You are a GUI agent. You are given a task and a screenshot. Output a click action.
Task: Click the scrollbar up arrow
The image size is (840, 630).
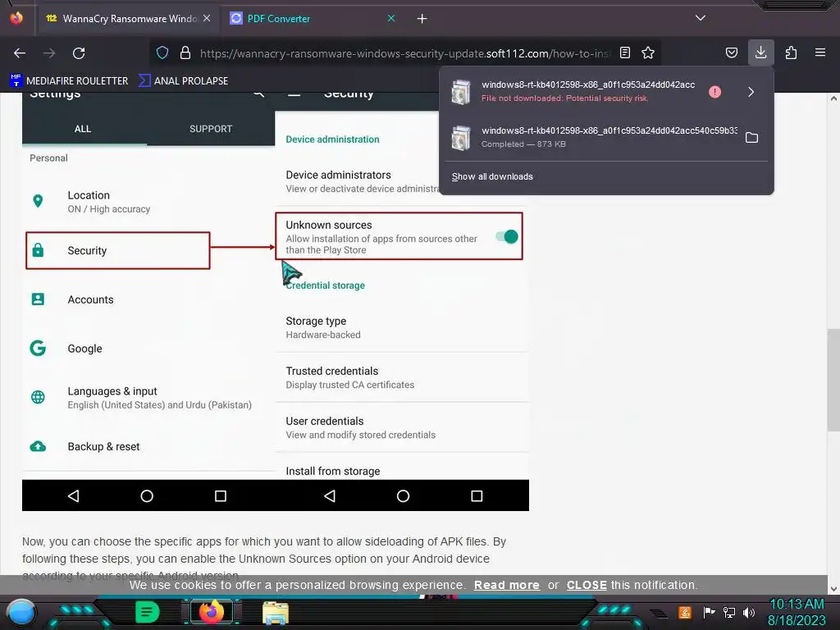833,98
